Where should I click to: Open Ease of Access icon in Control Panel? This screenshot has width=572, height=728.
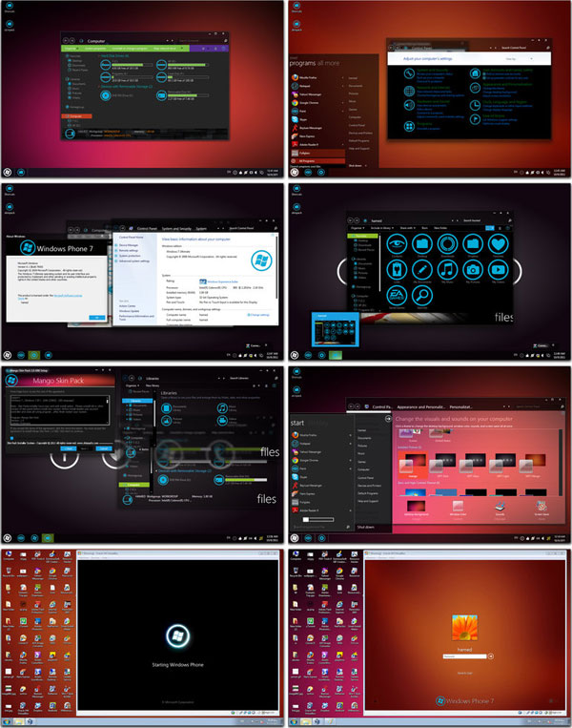[475, 119]
